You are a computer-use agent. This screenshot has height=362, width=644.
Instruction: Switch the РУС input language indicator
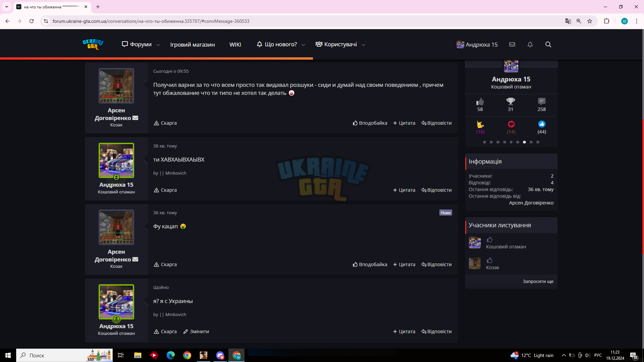point(598,355)
